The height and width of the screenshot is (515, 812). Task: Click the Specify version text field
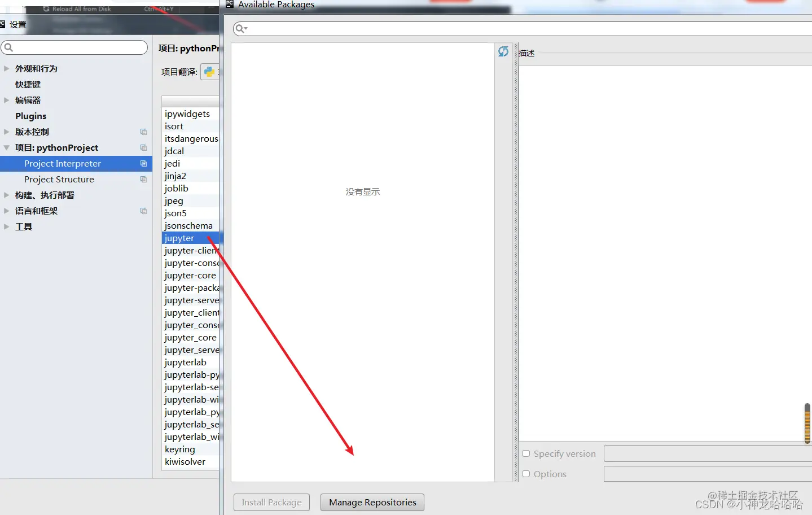tap(708, 453)
